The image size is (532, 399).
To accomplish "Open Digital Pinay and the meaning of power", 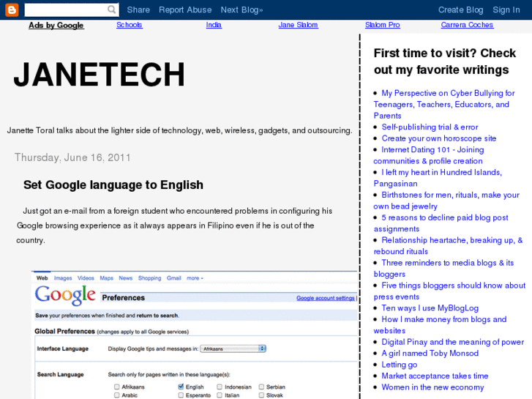I will pyautogui.click(x=453, y=342).
